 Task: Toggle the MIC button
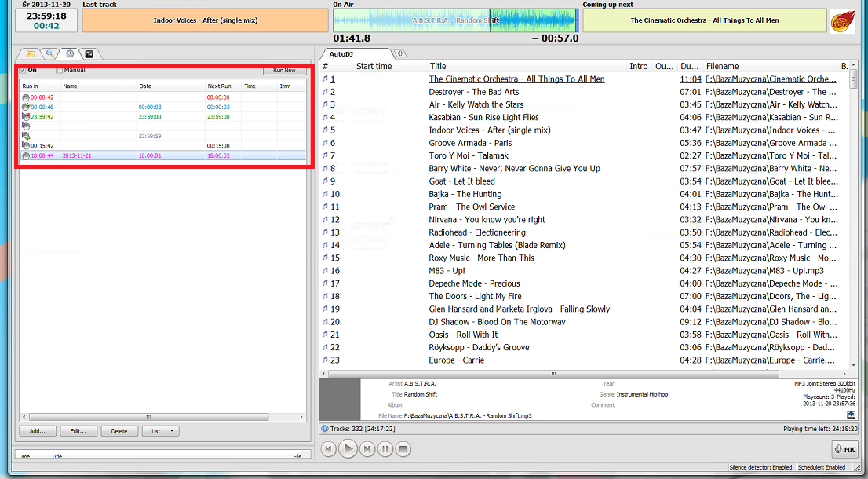(x=844, y=449)
